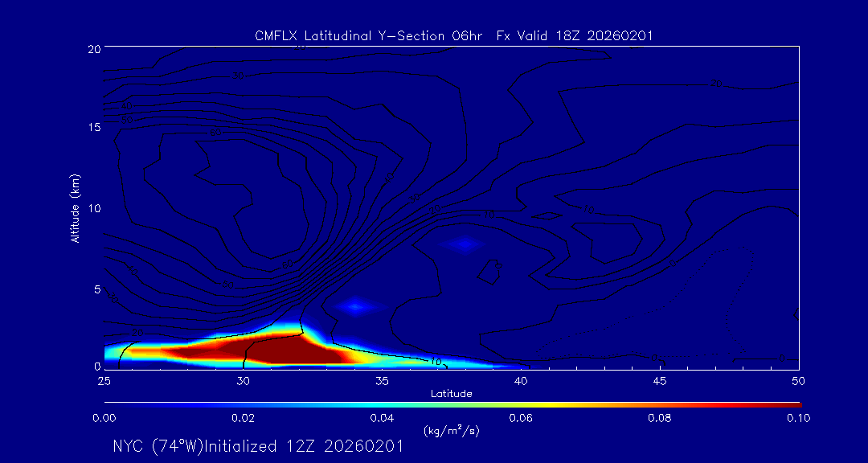Click the 15 tick label on altitude axis

pos(93,127)
